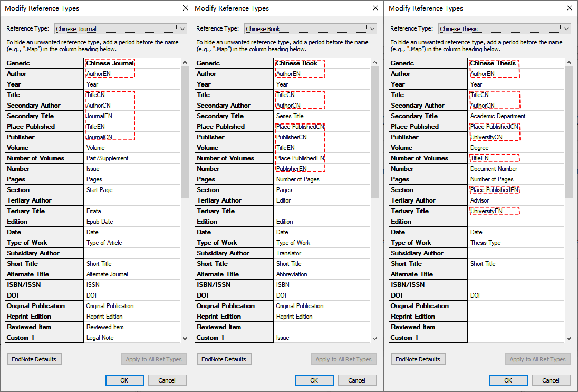The width and height of the screenshot is (578, 392).
Task: Select 'Advisor' cell in Thesis window
Action: tap(516, 200)
